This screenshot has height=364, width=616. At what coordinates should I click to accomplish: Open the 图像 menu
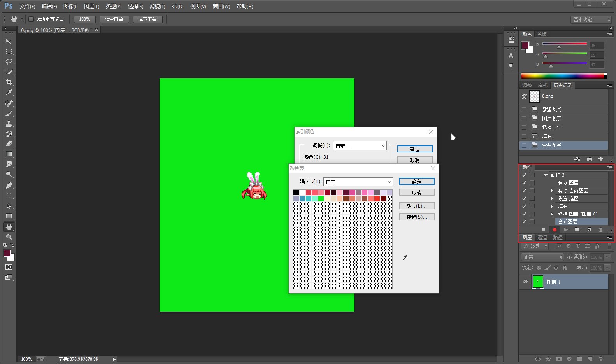[70, 6]
